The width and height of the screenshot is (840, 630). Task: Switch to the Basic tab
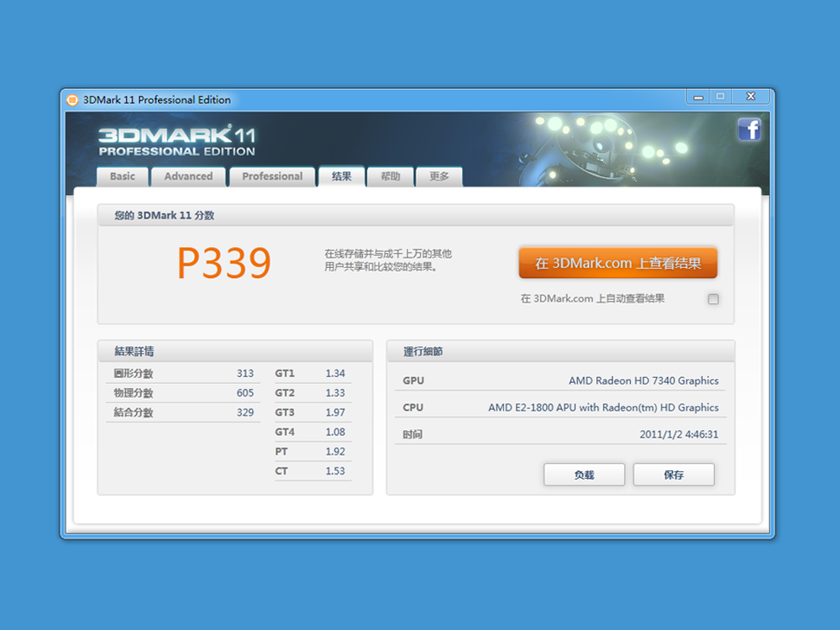pyautogui.click(x=122, y=176)
